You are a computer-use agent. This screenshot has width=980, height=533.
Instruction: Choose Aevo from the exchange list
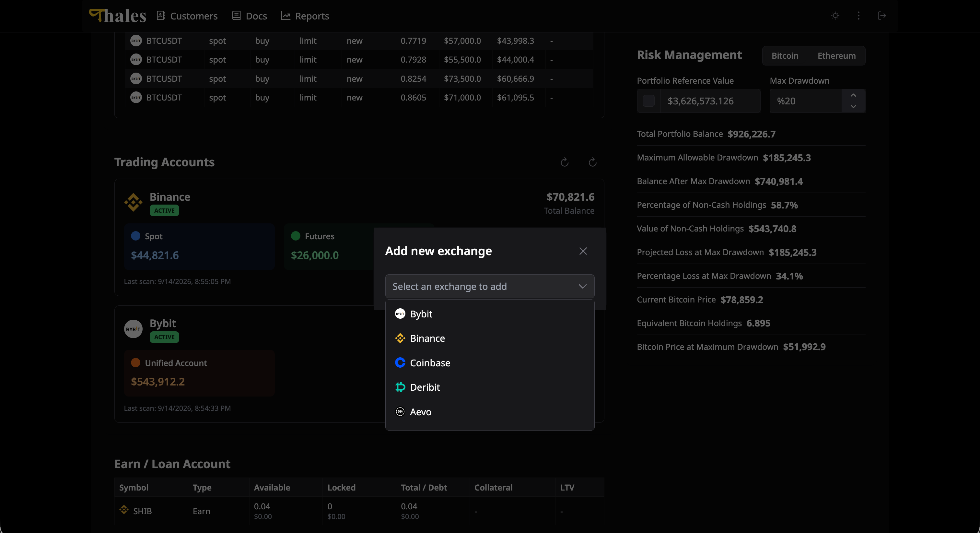point(490,411)
